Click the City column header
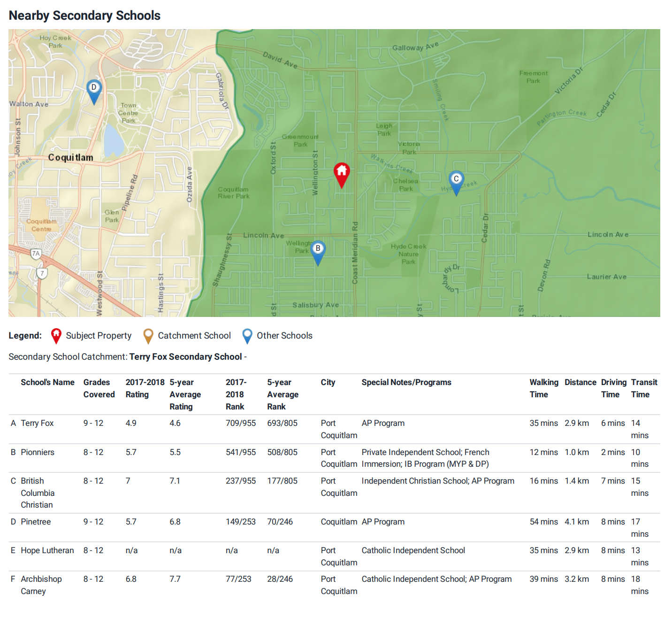The image size is (672, 617). (328, 382)
